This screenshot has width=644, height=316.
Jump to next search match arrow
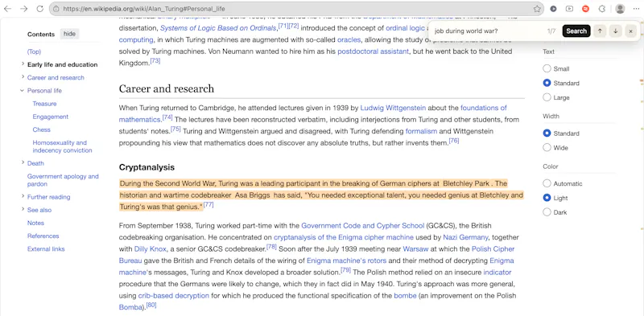(615, 31)
